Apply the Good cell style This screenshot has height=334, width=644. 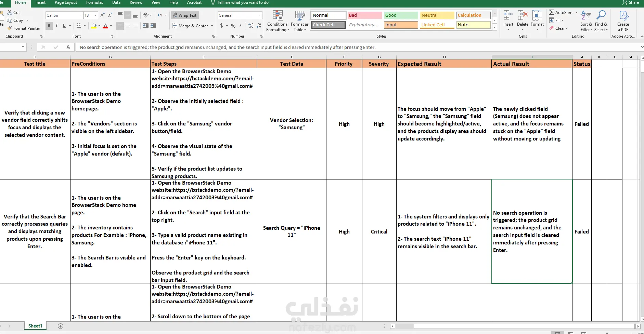coord(401,15)
